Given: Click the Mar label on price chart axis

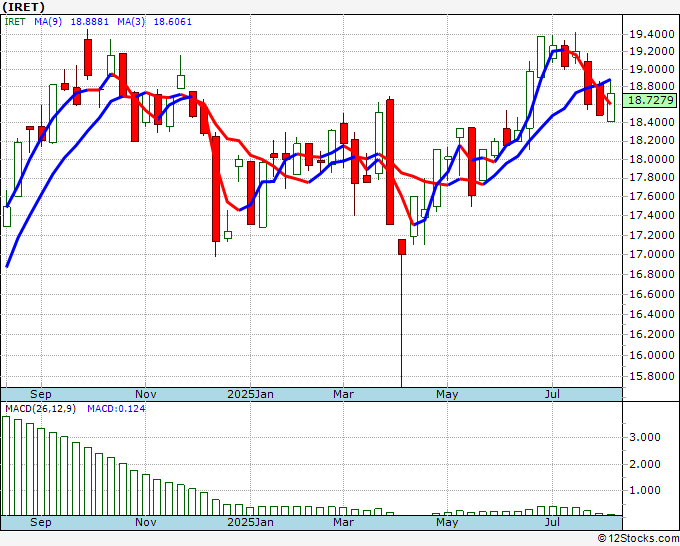Looking at the screenshot, I should (343, 394).
